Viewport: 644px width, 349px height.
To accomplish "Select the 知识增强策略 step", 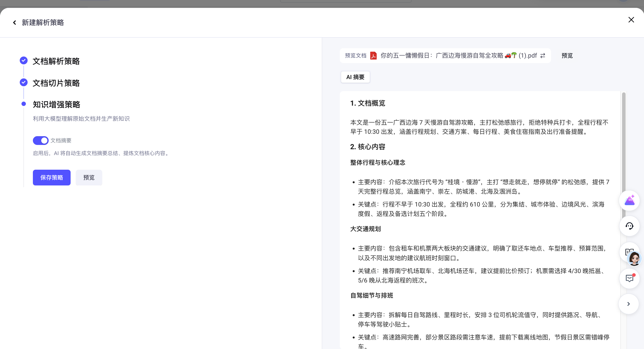I will 57,104.
